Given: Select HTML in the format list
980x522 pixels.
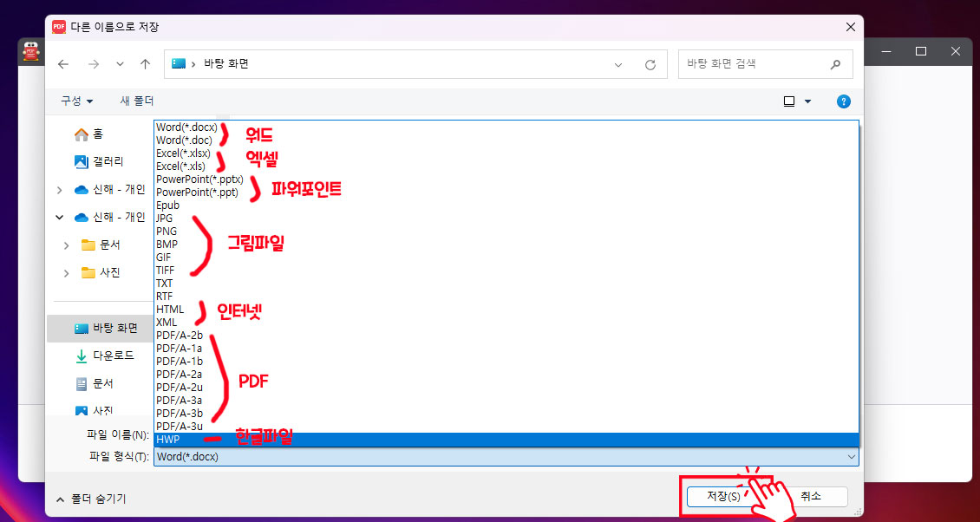Looking at the screenshot, I should click(506, 310).
